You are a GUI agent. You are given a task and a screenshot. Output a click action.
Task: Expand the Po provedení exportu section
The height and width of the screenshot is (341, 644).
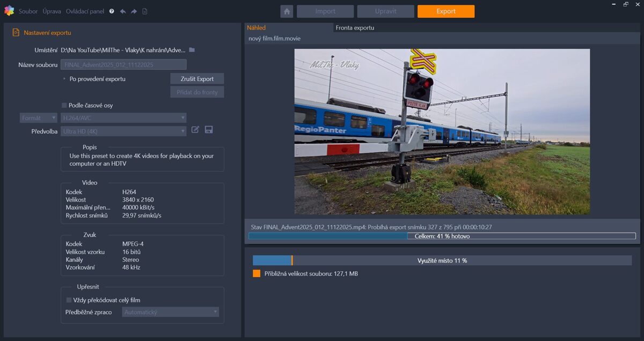coord(65,79)
